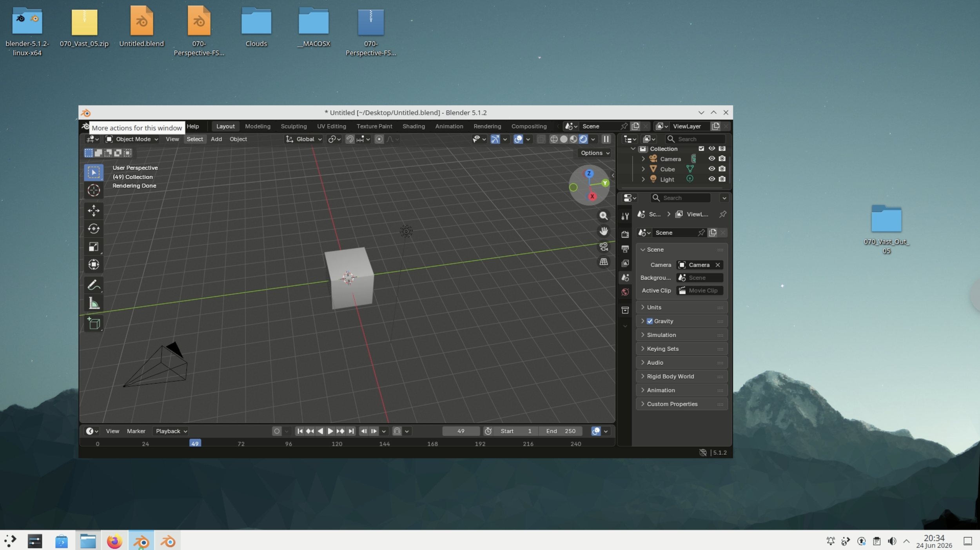Toggle Light visibility eye icon

click(711, 179)
